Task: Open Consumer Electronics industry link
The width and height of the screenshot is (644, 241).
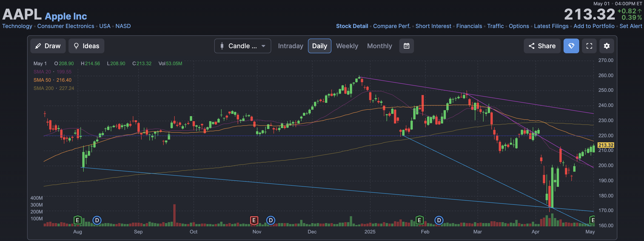Action: [x=66, y=26]
